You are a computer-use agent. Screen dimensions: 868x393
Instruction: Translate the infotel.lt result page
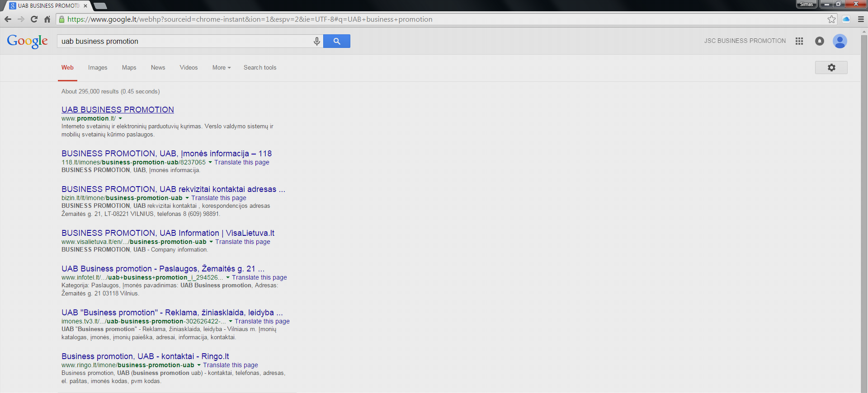pos(259,277)
